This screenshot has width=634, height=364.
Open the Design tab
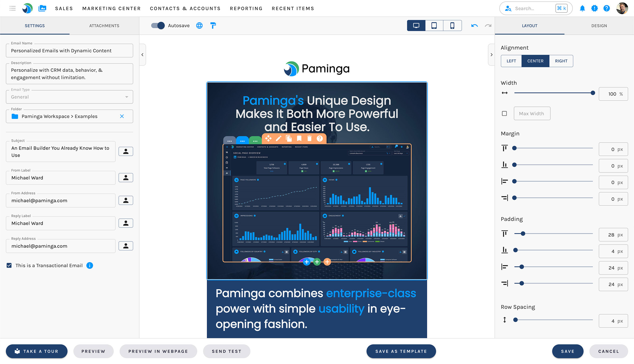pyautogui.click(x=599, y=26)
